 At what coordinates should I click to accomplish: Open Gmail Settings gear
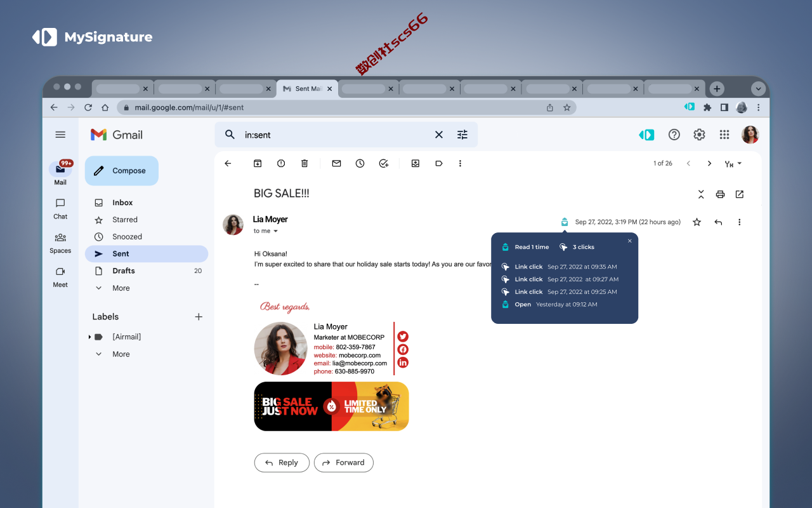[x=699, y=135]
